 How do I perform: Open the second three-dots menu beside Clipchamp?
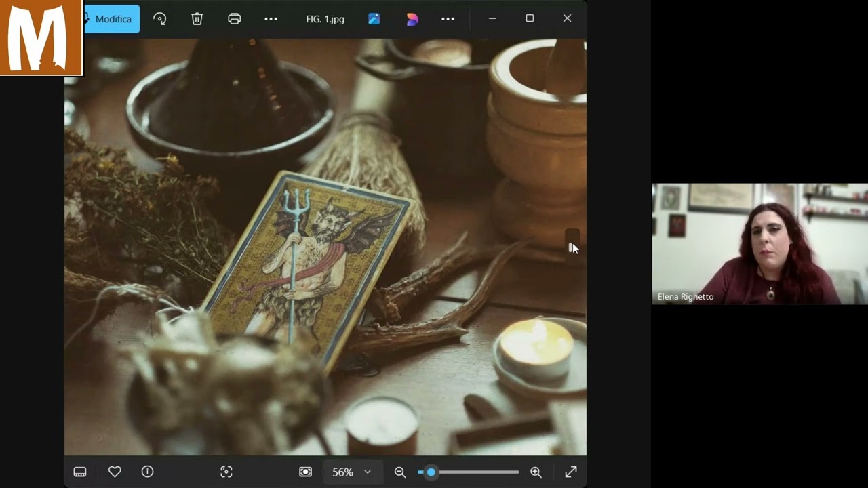448,19
